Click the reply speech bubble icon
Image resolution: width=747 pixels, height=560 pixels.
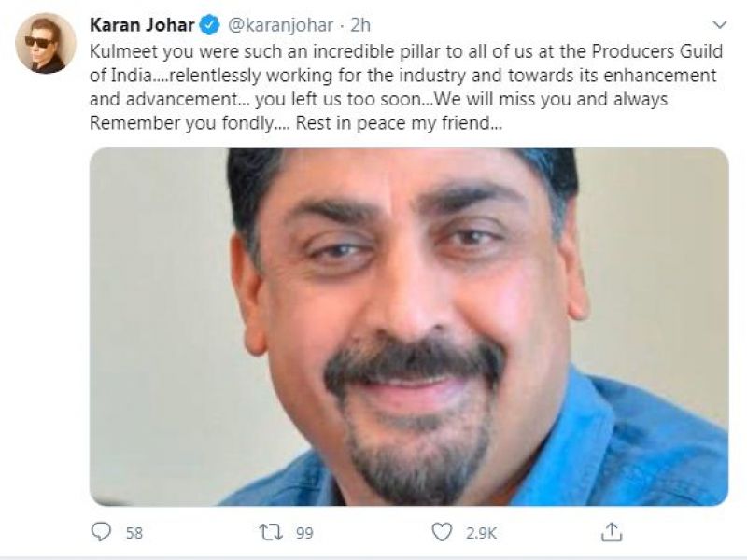click(101, 532)
